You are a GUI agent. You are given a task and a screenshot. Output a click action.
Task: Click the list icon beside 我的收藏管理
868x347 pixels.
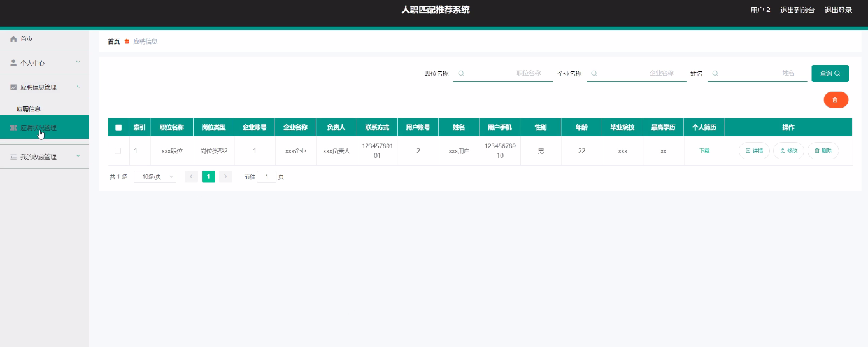pyautogui.click(x=13, y=157)
